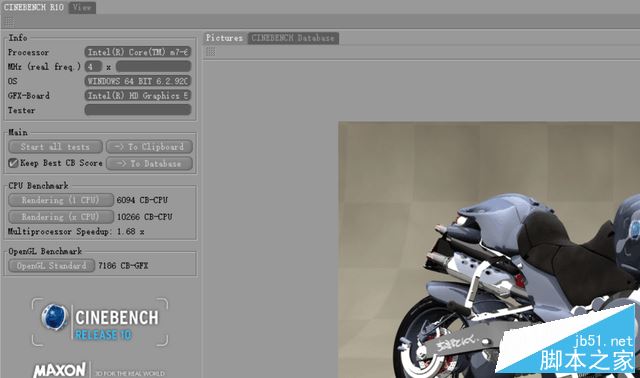Click the Multiprocessor Speedup 1.68 x text

[x=76, y=231]
